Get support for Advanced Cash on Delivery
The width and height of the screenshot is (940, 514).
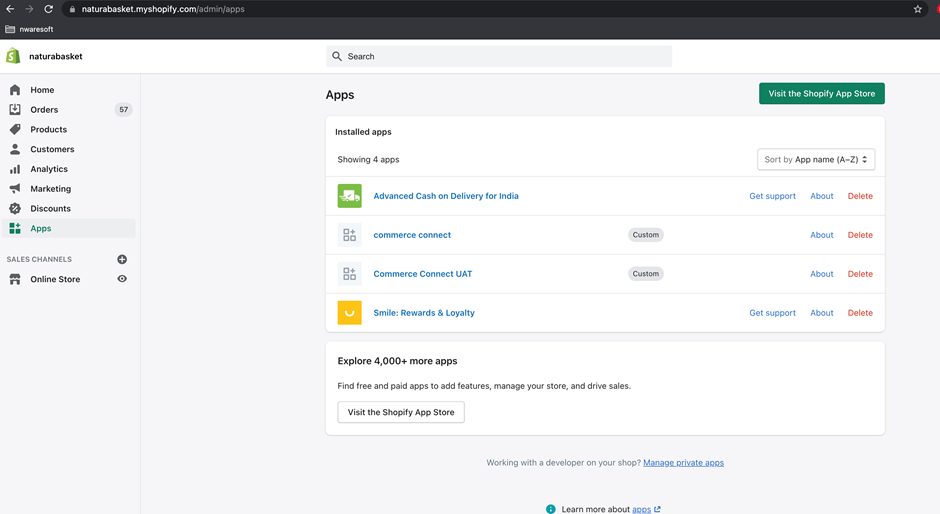(772, 196)
